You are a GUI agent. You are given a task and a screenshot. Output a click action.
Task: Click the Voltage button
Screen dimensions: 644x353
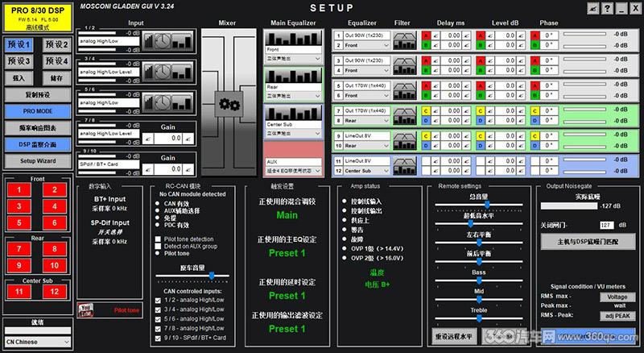pyautogui.click(x=617, y=297)
